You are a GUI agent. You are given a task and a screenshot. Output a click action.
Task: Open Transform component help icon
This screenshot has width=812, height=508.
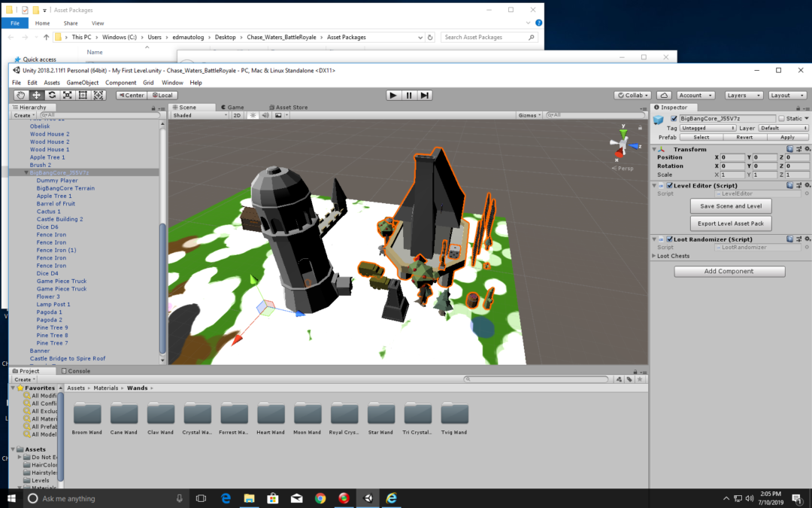pos(789,149)
